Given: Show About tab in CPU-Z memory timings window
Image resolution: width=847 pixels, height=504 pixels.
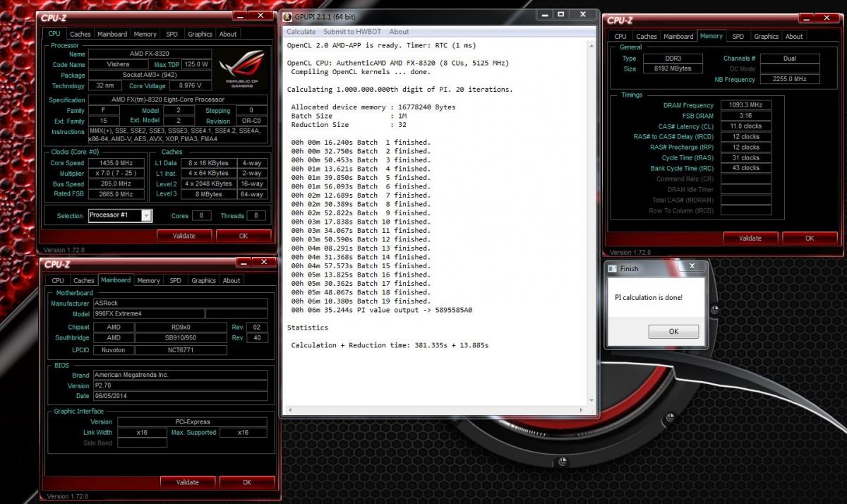Looking at the screenshot, I should pyautogui.click(x=794, y=37).
